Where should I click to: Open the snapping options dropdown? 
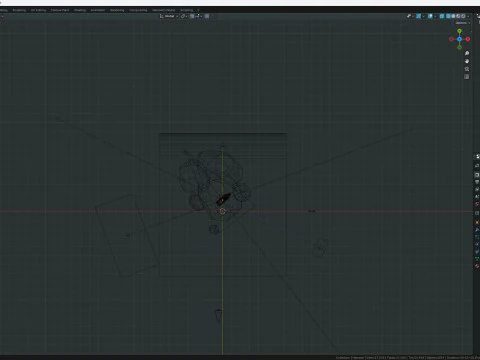(x=198, y=16)
